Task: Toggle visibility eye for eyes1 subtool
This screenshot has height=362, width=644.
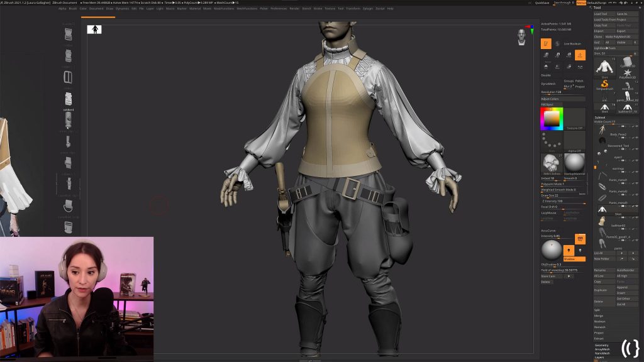Action: tap(636, 150)
